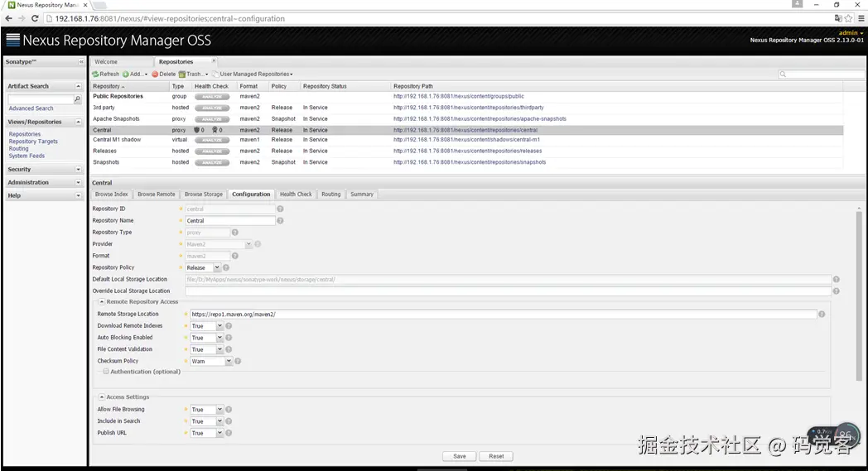Click help icon for Override Local Storage Location

(x=836, y=291)
